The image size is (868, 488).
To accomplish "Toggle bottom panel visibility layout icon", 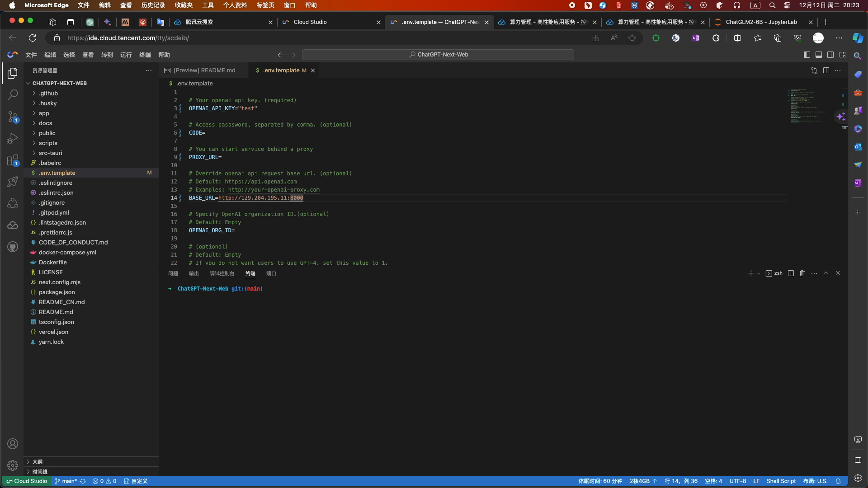I will click(x=819, y=55).
